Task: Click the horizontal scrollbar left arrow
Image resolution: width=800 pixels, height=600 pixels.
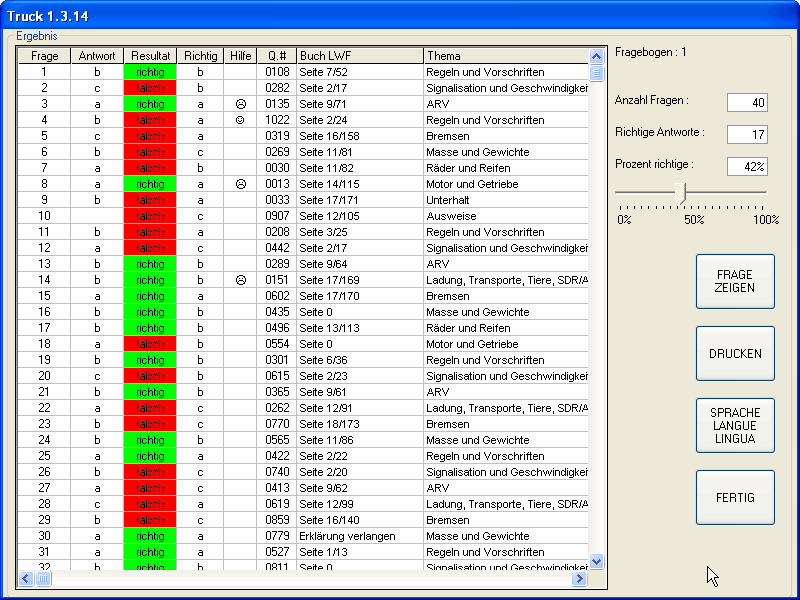Action: point(26,579)
